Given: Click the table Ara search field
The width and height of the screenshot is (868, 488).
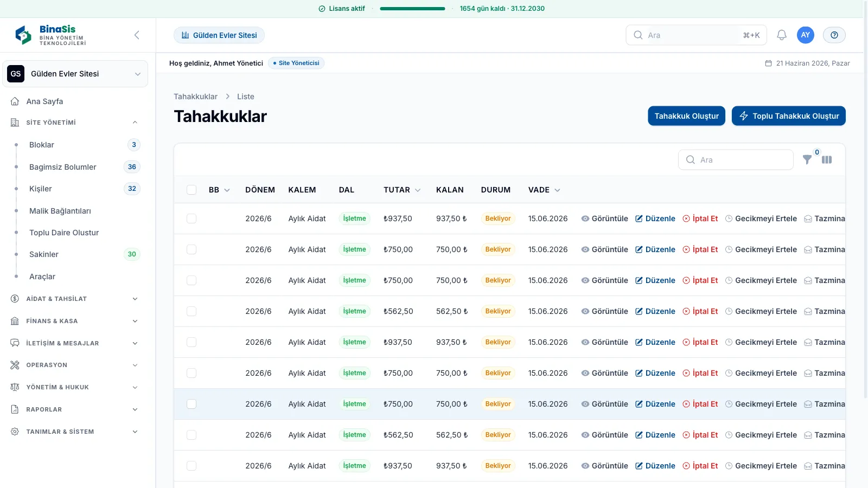Looking at the screenshot, I should click(x=736, y=160).
